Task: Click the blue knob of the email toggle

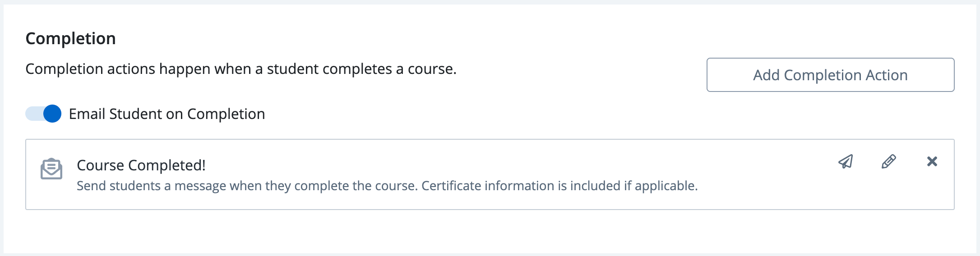Action: pyautogui.click(x=52, y=114)
